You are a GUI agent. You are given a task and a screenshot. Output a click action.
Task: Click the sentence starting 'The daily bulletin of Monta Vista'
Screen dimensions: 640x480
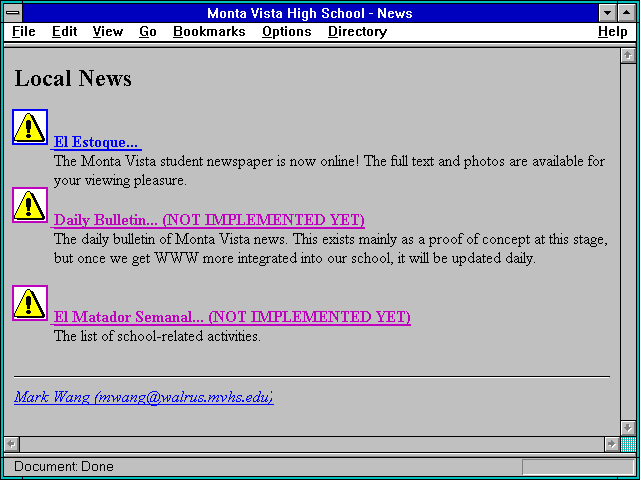331,239
